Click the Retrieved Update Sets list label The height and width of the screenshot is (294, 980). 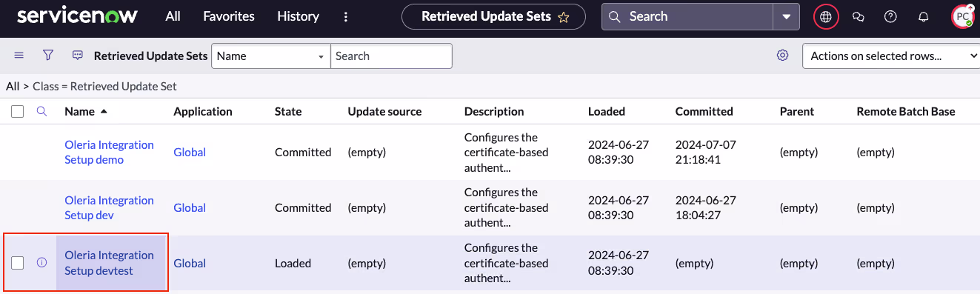pyautogui.click(x=151, y=56)
